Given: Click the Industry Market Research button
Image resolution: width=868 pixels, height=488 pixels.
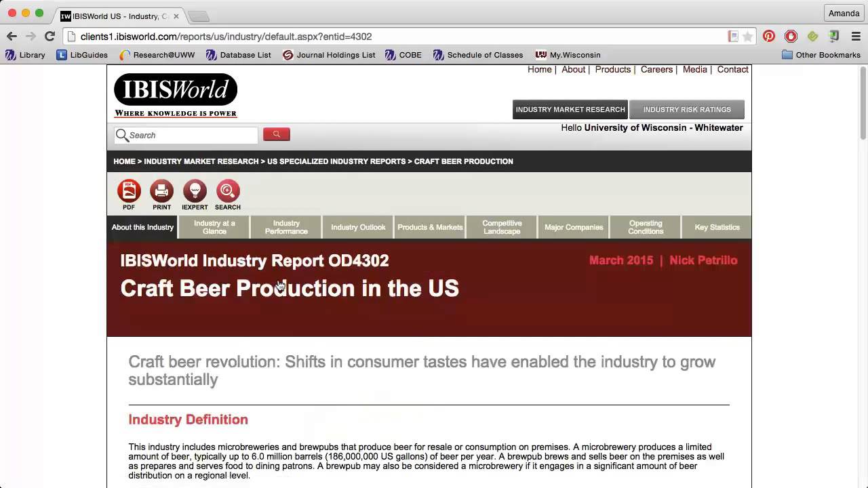Looking at the screenshot, I should [x=570, y=109].
